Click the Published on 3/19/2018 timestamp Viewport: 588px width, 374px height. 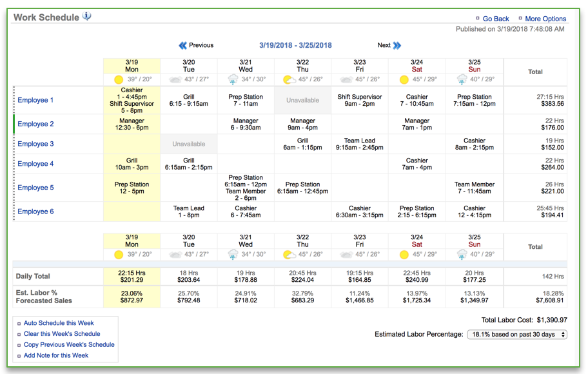coord(510,29)
